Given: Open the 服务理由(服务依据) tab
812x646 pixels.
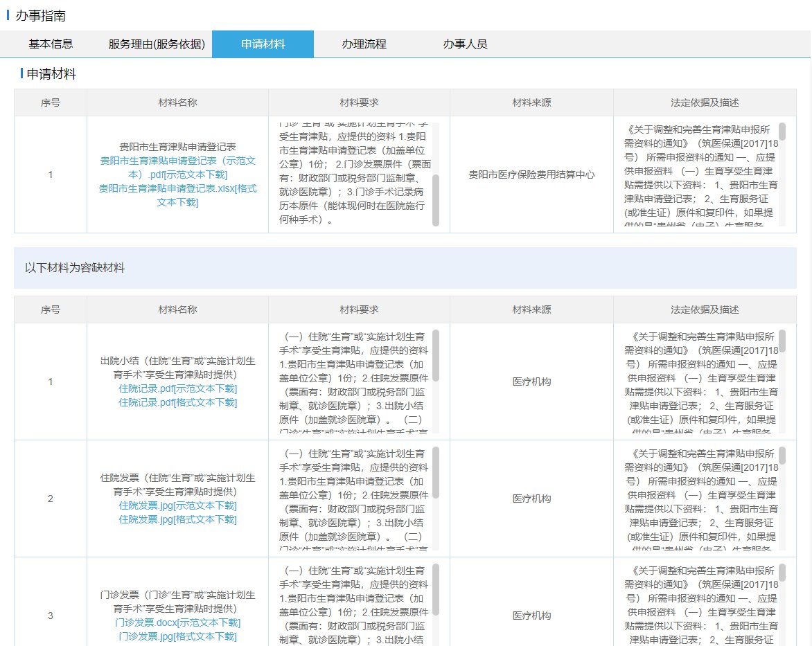Looking at the screenshot, I should (x=157, y=44).
